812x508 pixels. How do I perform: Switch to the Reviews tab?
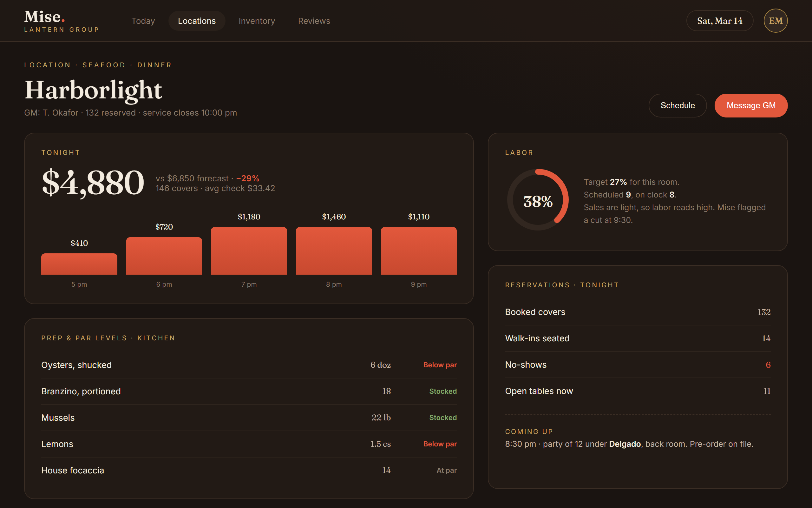[314, 21]
